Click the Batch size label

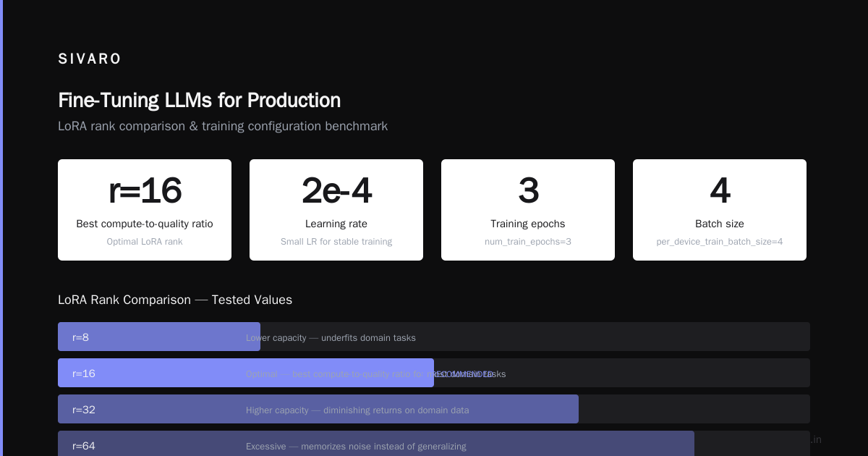(x=720, y=224)
